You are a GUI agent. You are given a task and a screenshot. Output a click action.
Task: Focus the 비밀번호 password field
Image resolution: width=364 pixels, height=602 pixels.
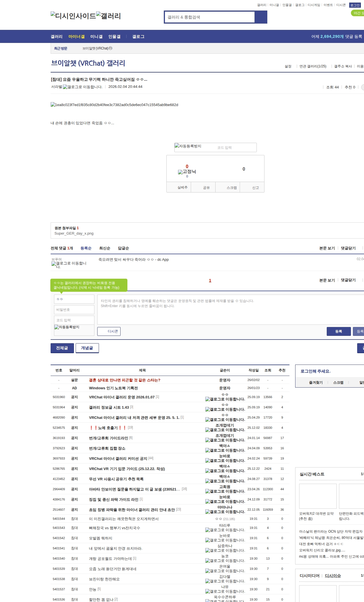tap(74, 310)
